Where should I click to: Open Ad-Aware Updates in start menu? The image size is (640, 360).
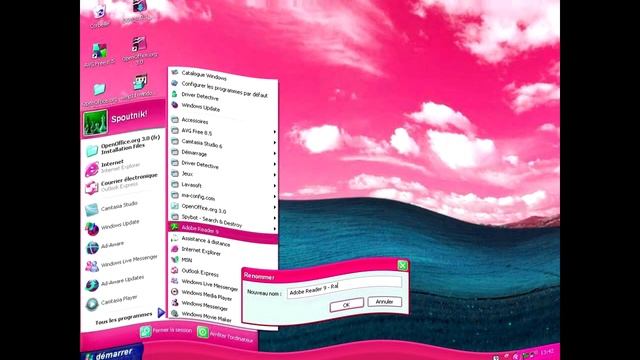pyautogui.click(x=115, y=282)
